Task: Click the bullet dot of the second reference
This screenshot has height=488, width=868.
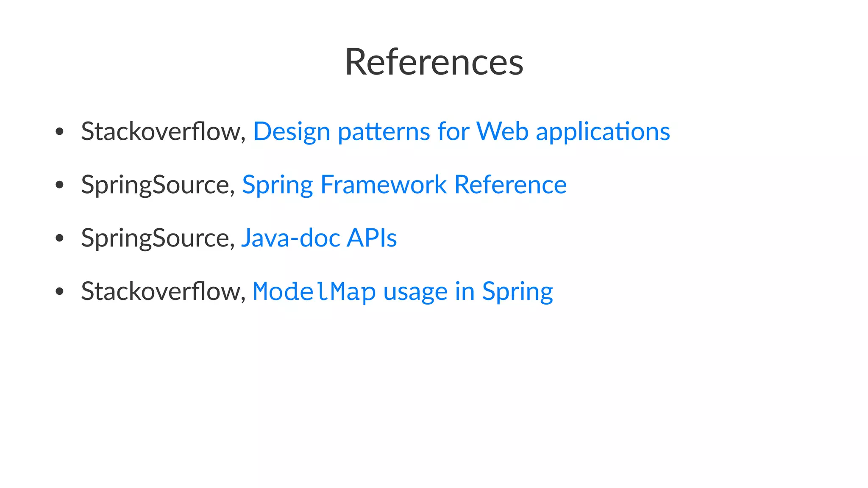Action: [60, 185]
